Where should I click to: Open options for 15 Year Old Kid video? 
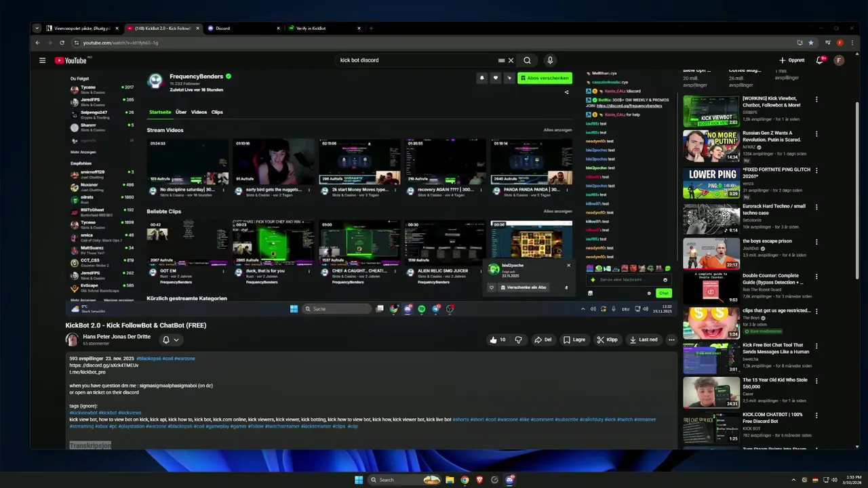click(x=816, y=381)
